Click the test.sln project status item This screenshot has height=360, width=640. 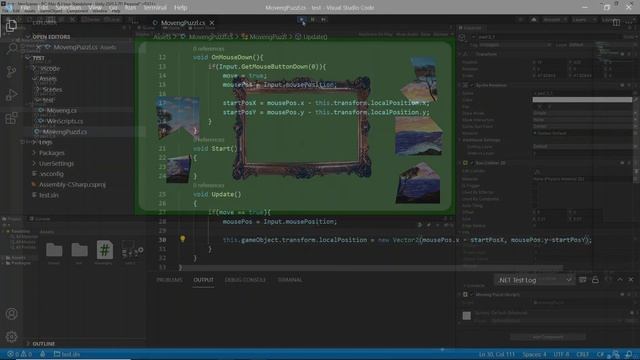[x=67, y=354]
